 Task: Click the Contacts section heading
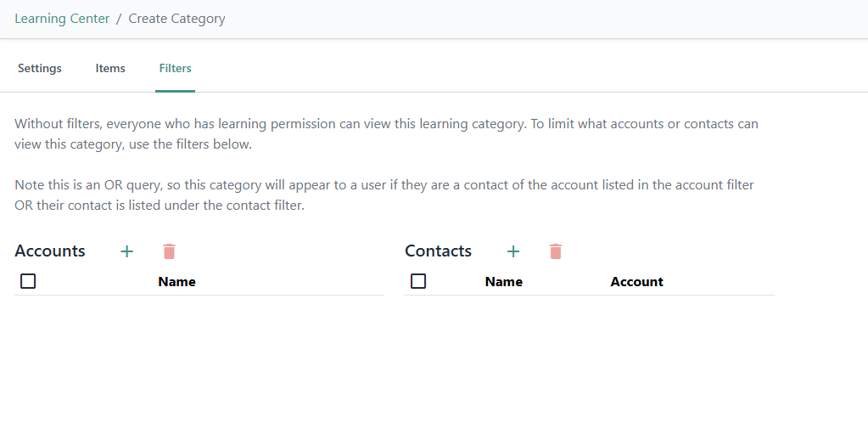click(438, 251)
